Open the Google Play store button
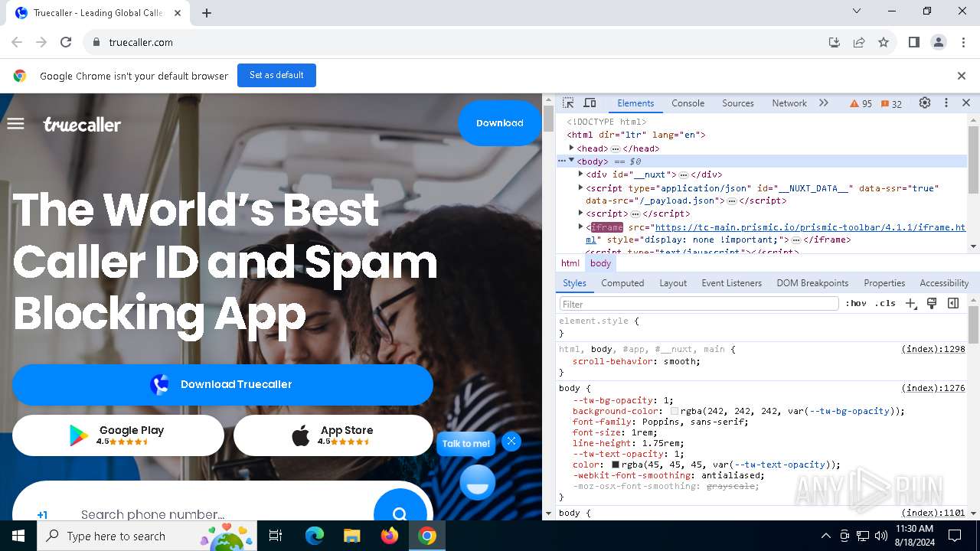Image resolution: width=980 pixels, height=551 pixels. 119,435
